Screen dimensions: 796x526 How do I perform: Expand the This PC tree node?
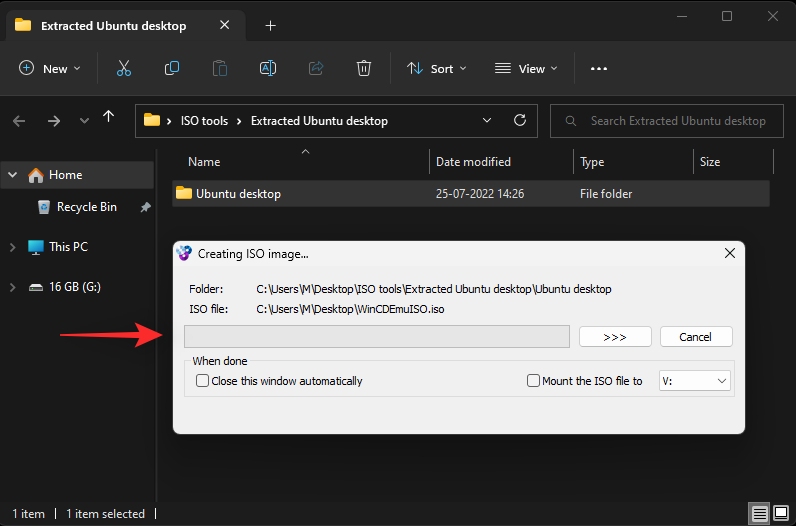tap(13, 247)
